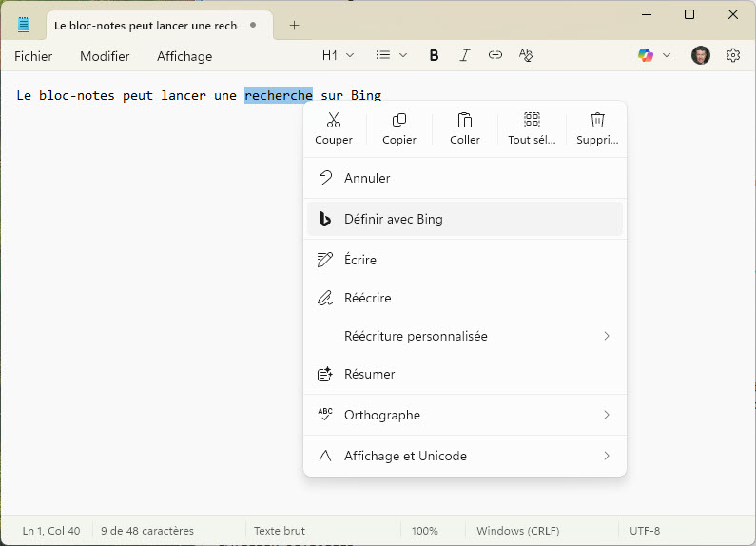Click the Supprimer trash icon
The image size is (756, 546).
pyautogui.click(x=597, y=121)
